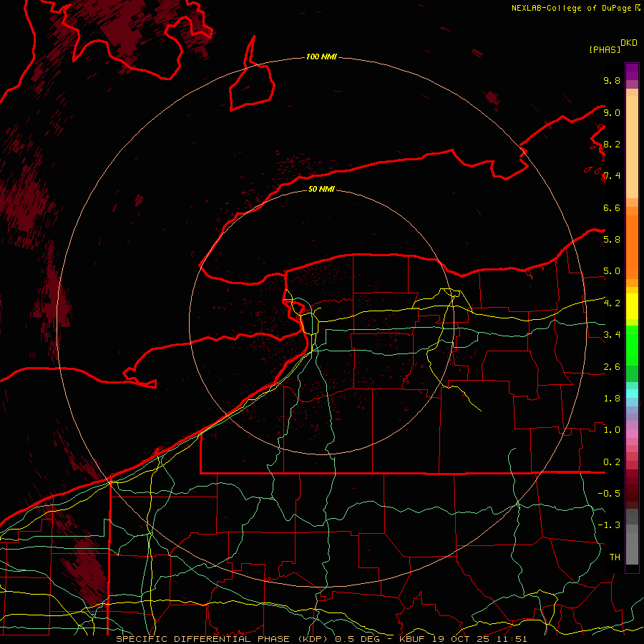Screen dimensions: 644x644
Task: Click the yellow segment of color bar
Action: (632, 306)
